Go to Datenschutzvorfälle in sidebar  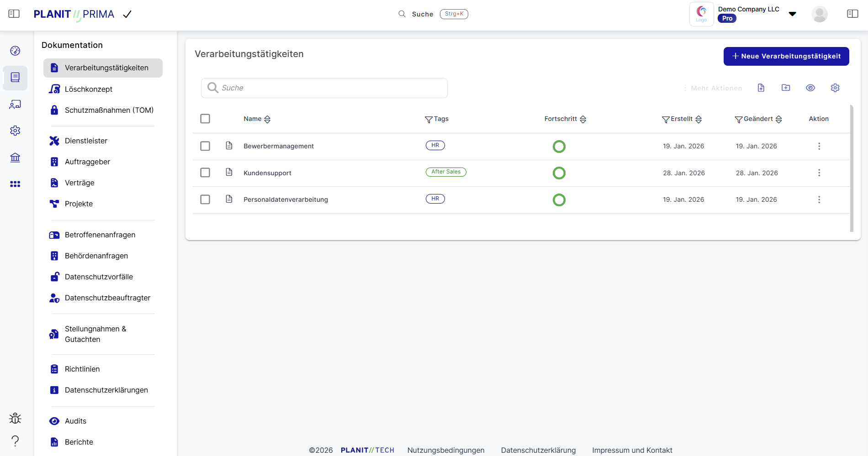tap(99, 277)
